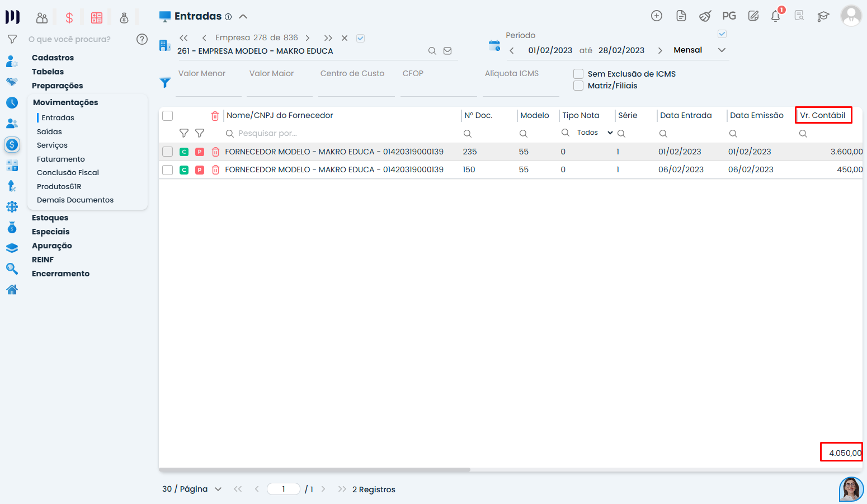Go to next company with right arrow
The image size is (867, 504).
(x=308, y=38)
